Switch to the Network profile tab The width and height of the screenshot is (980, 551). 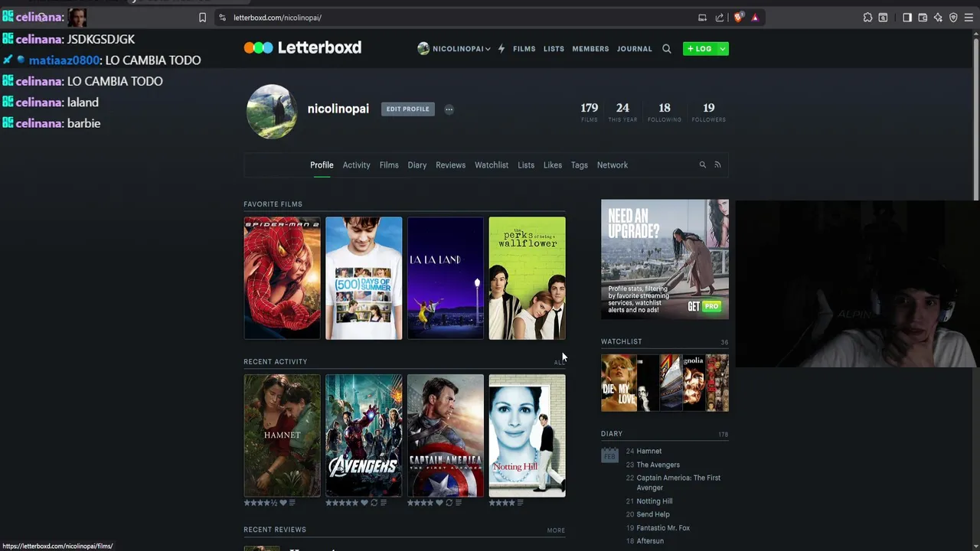pyautogui.click(x=612, y=165)
